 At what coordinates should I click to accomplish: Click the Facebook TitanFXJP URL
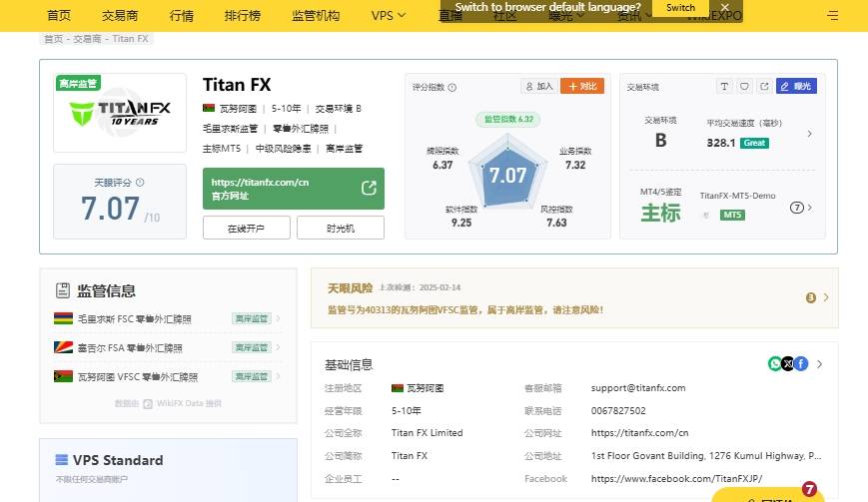[676, 479]
